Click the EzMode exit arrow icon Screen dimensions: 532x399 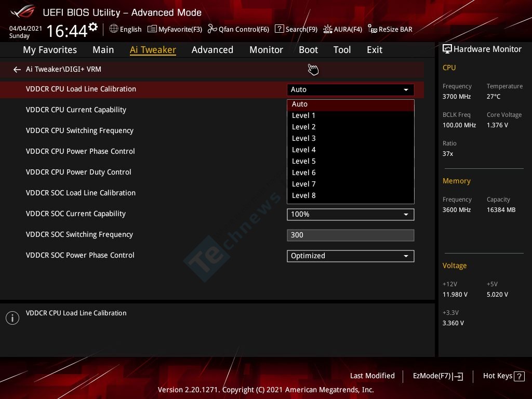point(458,376)
